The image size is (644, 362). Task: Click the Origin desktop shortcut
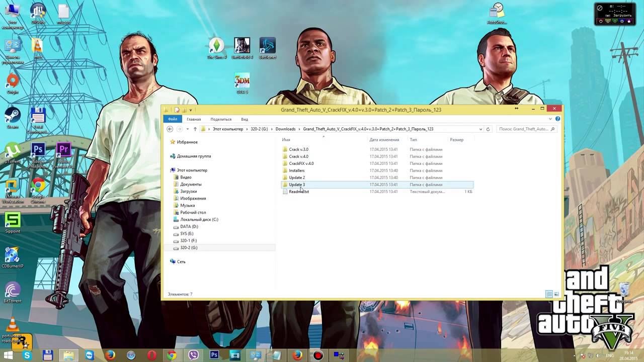(12, 83)
